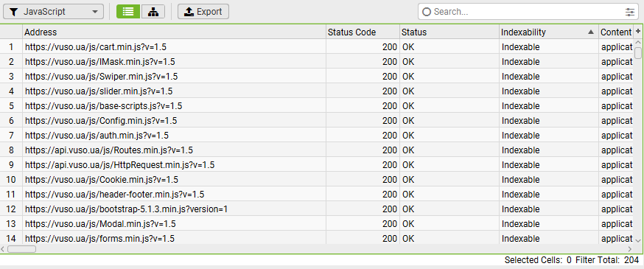Sort by Indexability column header
The width and height of the screenshot is (644, 269).
pos(549,32)
